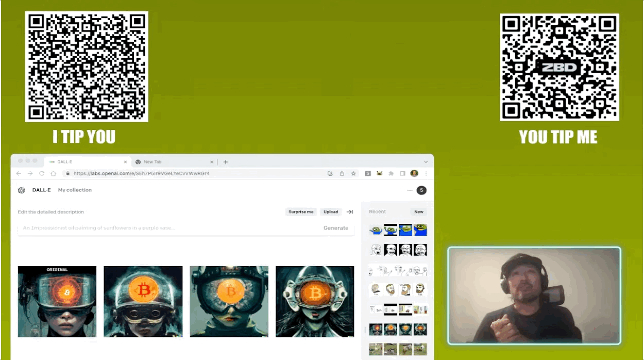Close the New Tab tab
Viewport: 644px width, 360px height.
[x=212, y=162]
